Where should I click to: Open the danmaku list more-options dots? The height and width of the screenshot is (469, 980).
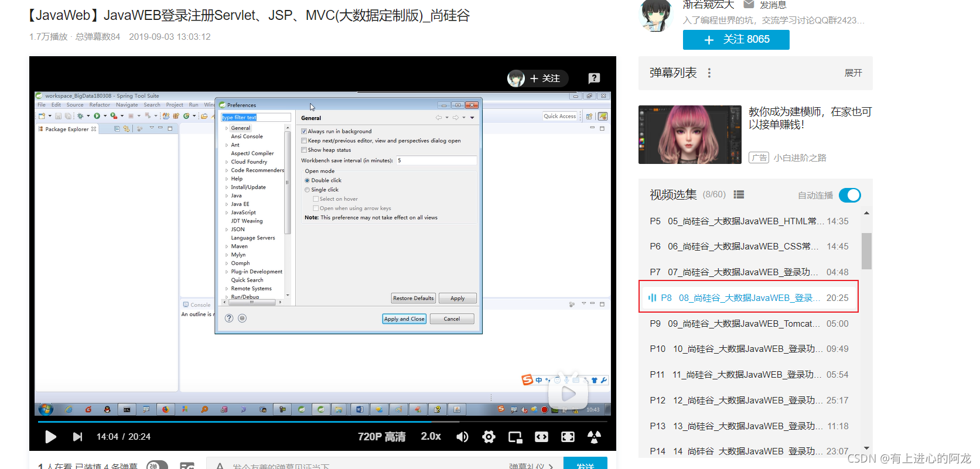coord(709,73)
